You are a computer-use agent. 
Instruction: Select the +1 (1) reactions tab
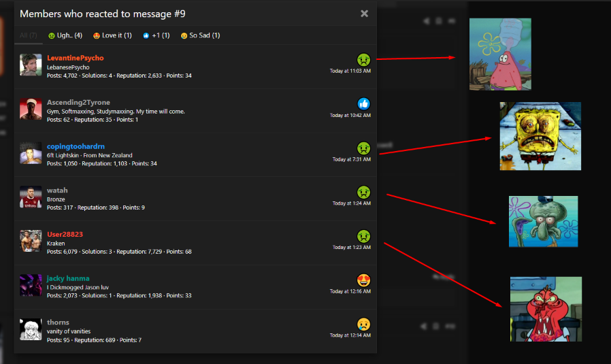click(156, 35)
